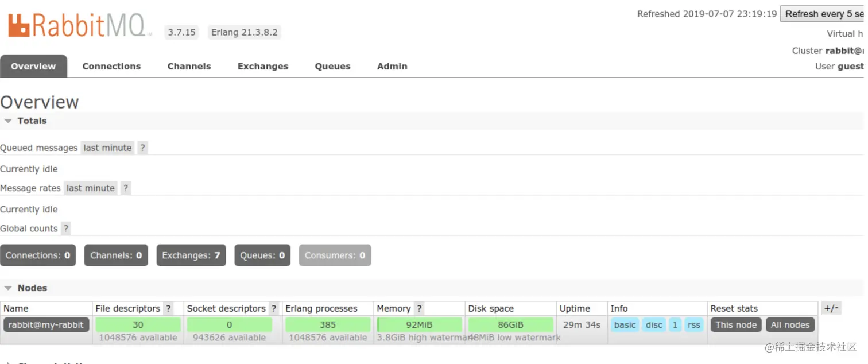Viewport: 868px width, 364px height.
Task: Click the rss info tag
Action: tap(694, 324)
